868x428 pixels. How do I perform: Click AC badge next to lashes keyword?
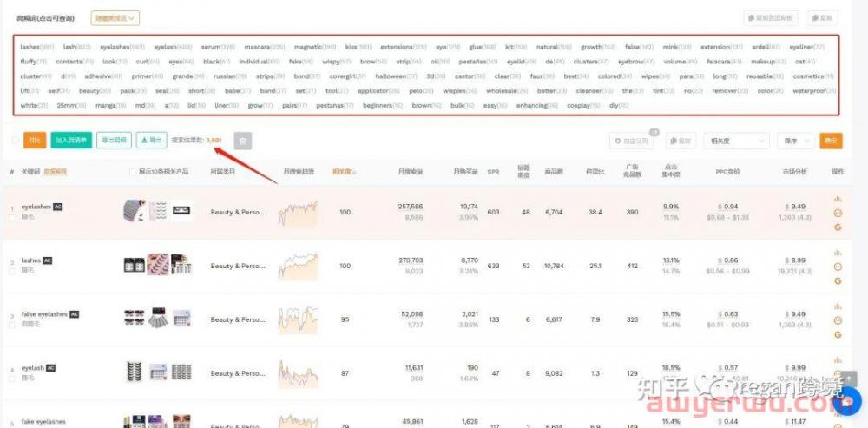click(48, 260)
